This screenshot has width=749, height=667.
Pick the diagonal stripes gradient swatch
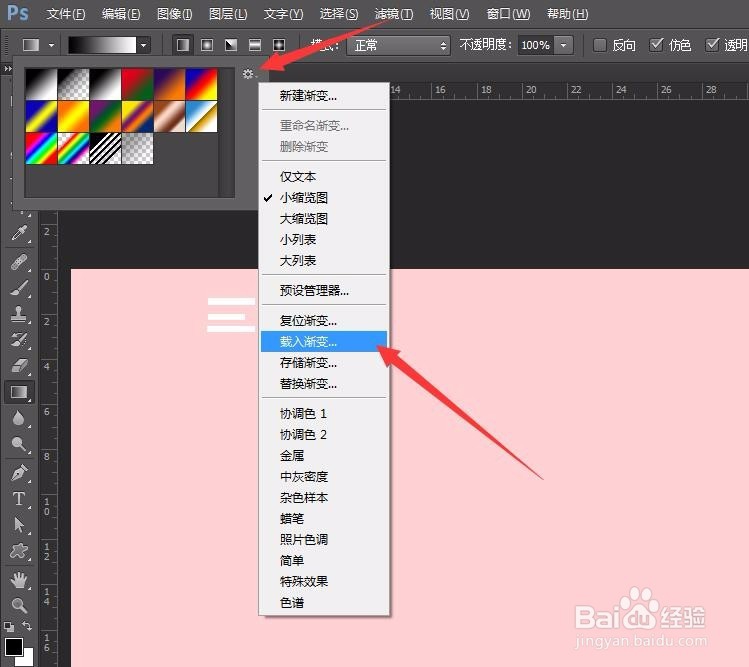(105, 148)
